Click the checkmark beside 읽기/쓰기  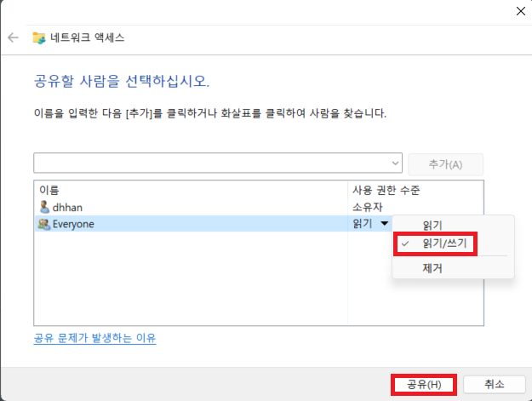point(405,243)
